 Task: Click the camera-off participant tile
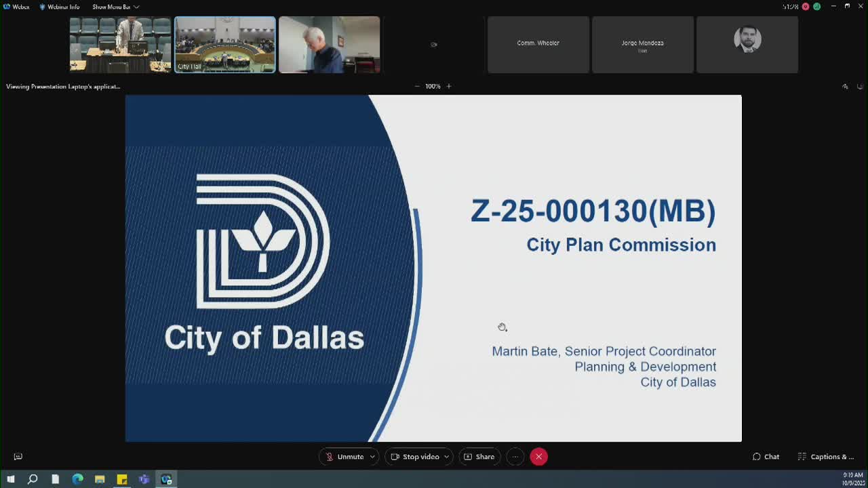(x=434, y=45)
